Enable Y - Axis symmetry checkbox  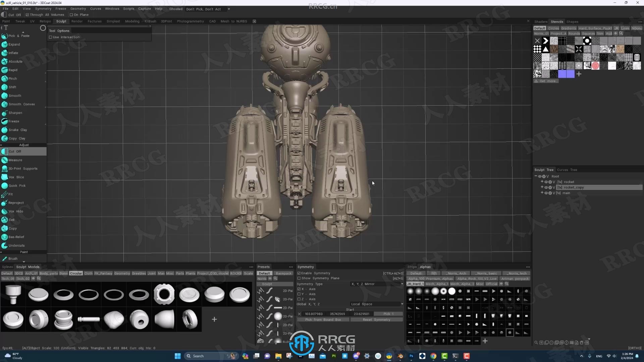[x=299, y=294]
